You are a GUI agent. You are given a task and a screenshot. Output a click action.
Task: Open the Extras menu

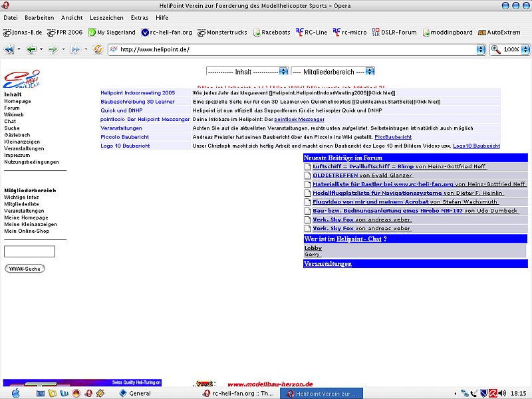140,18
